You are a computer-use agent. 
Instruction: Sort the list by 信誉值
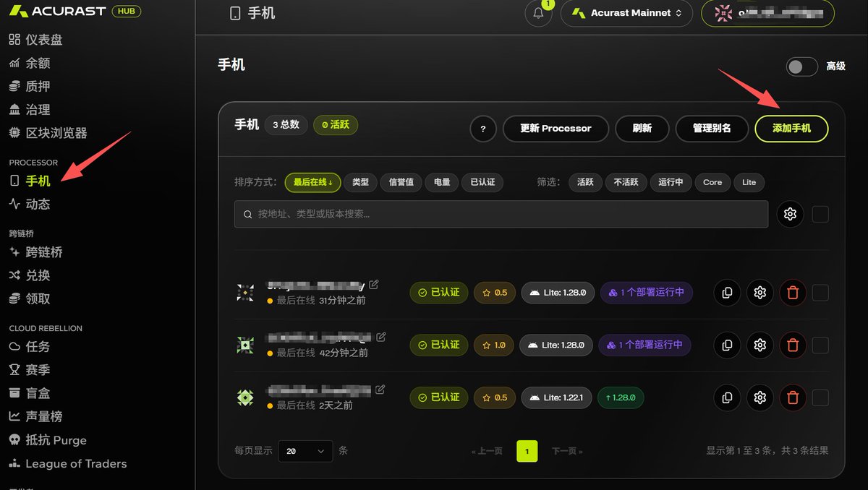coord(401,182)
